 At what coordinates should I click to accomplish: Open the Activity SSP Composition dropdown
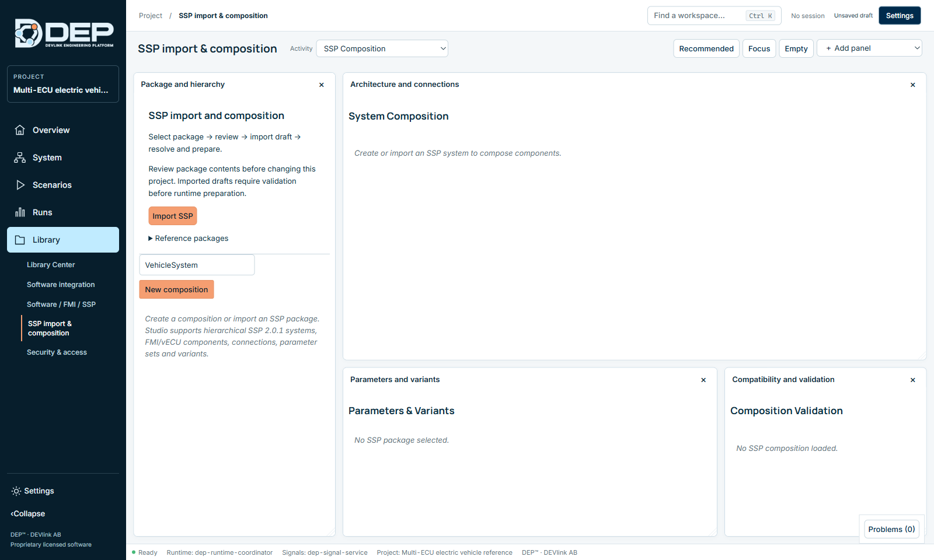coord(382,48)
